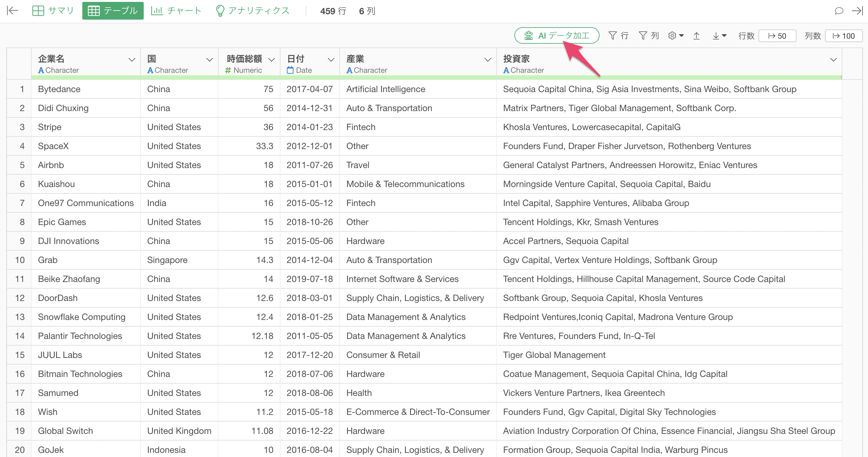Select the Snowflake Computing cell
The image size is (868, 457).
click(x=86, y=317)
